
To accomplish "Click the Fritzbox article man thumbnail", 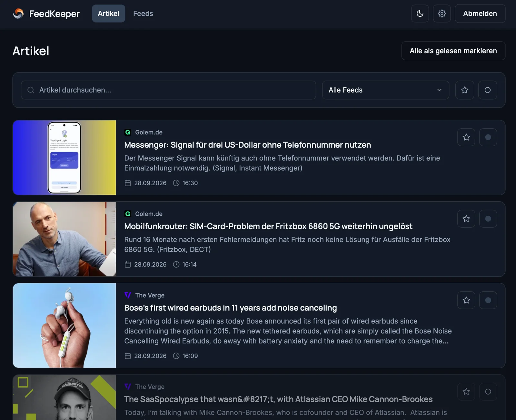I will pos(64,239).
